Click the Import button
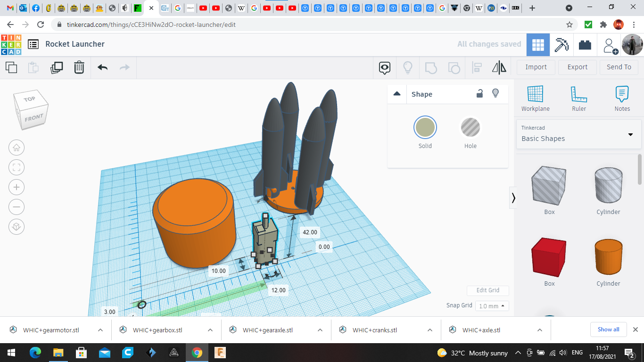 point(536,67)
